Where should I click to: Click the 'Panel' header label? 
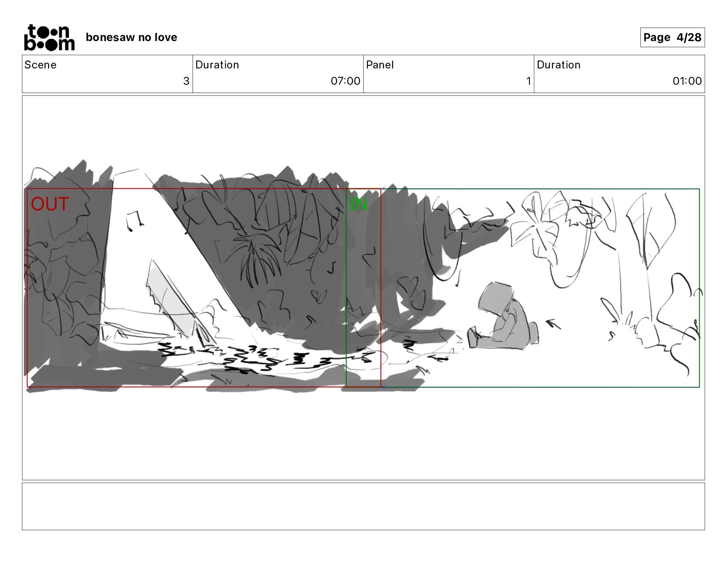click(x=380, y=65)
